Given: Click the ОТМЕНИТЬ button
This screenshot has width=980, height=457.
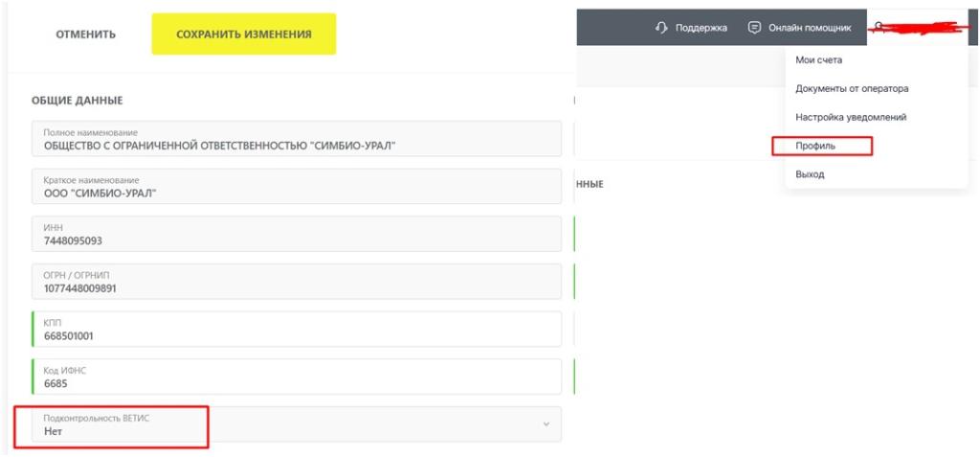Looking at the screenshot, I should point(85,34).
